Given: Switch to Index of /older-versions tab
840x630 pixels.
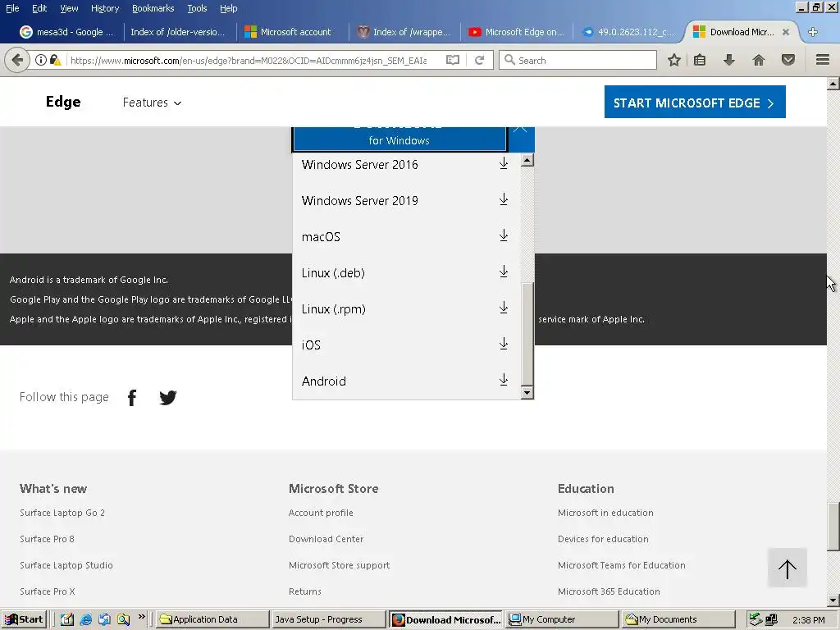Looking at the screenshot, I should 177,32.
